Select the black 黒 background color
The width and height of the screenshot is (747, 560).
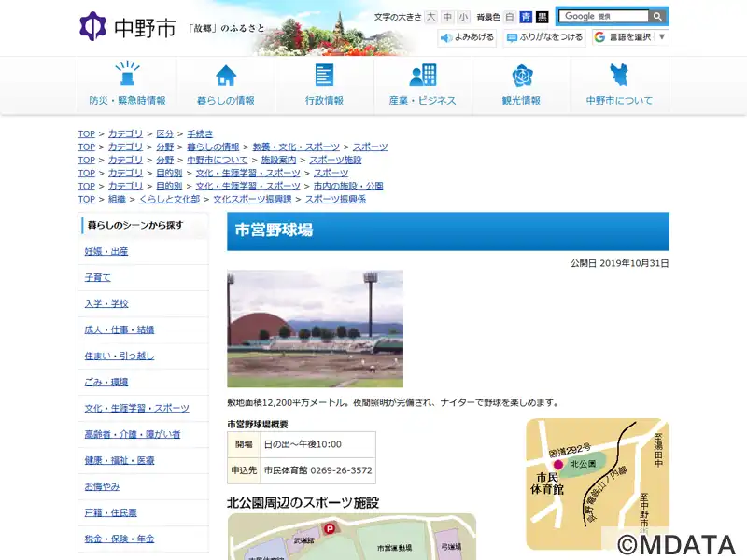543,17
